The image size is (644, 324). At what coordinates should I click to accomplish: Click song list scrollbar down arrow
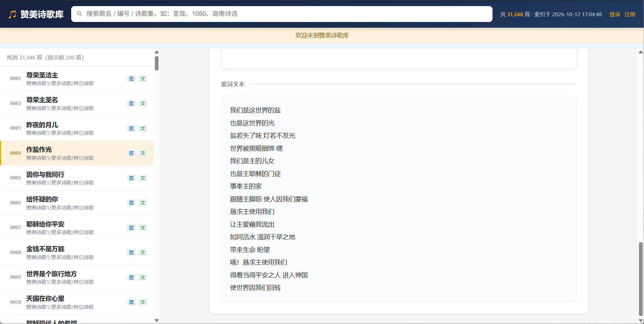click(157, 321)
